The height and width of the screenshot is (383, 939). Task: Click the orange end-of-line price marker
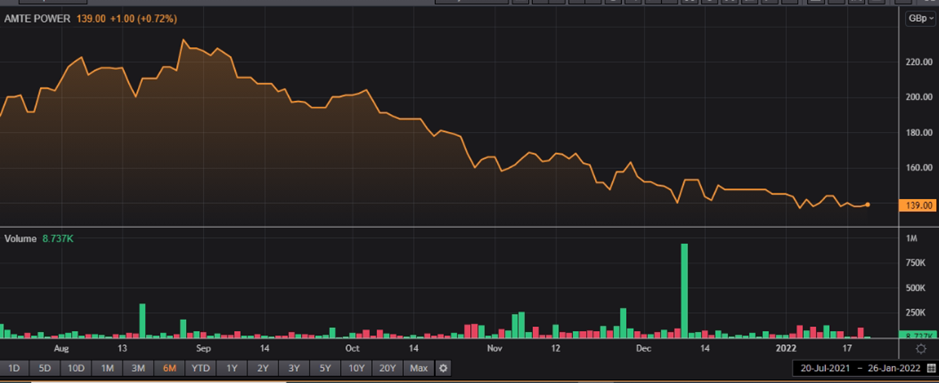pyautogui.click(x=868, y=205)
